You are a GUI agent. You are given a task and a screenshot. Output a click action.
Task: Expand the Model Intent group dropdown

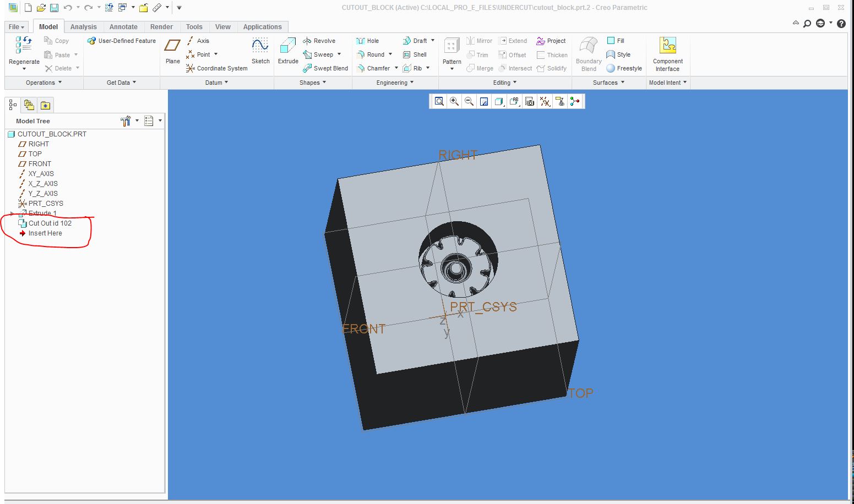pos(668,83)
